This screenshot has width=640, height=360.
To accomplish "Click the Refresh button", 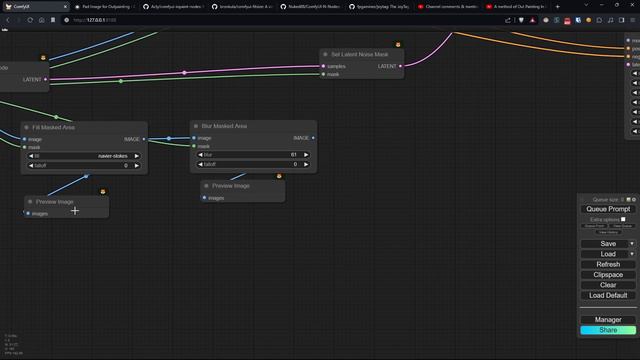I will pos(608,264).
